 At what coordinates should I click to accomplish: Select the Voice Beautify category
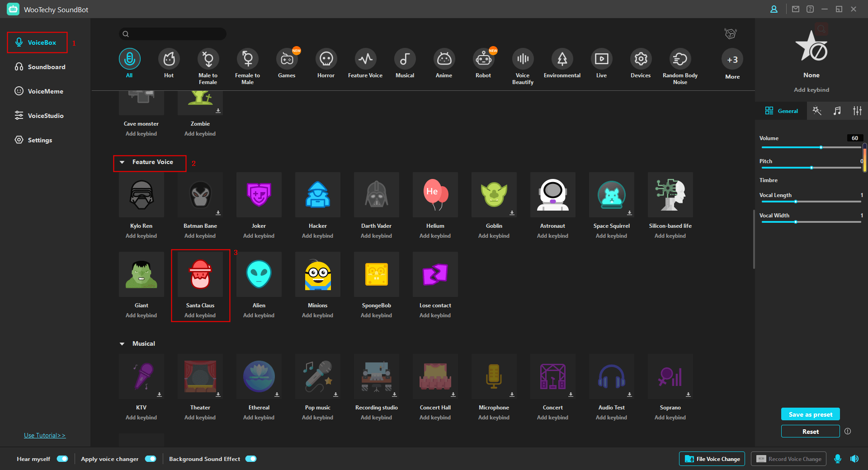[523, 59]
